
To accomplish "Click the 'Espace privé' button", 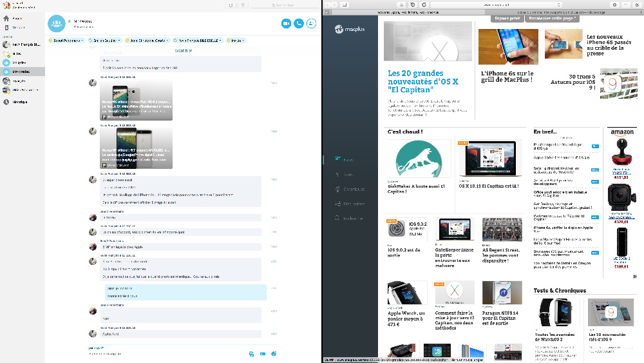I will (x=507, y=19).
